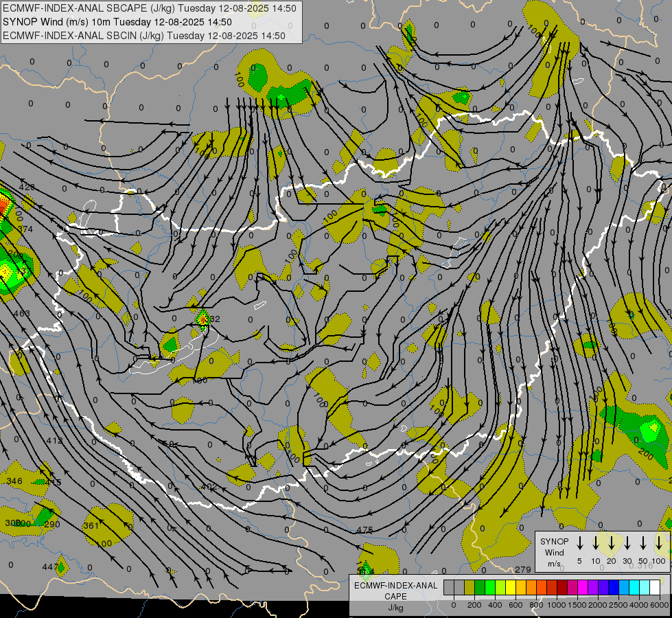
Task: Click the map value 447
Action: tap(50, 567)
